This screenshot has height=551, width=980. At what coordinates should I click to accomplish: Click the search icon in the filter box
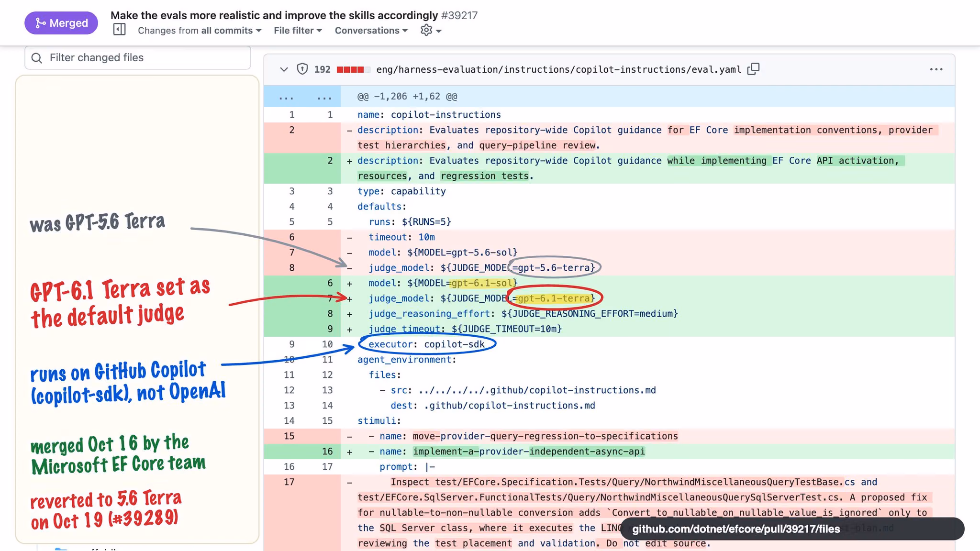tap(37, 58)
